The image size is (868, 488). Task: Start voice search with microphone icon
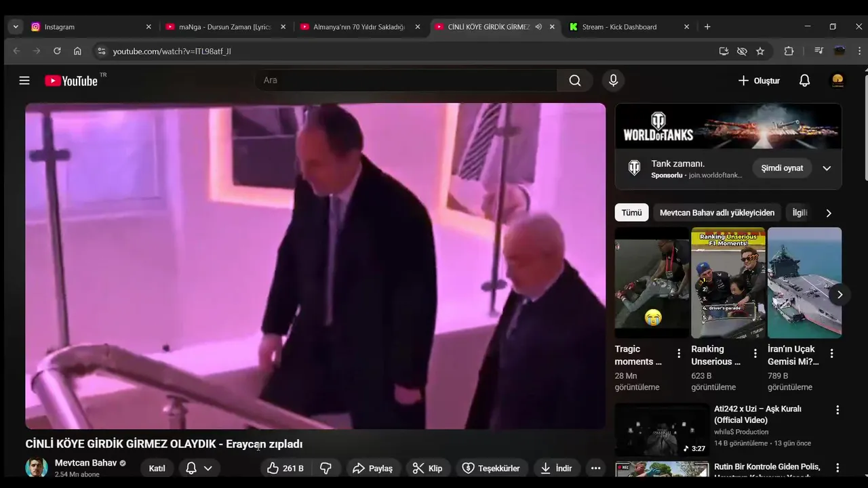pyautogui.click(x=613, y=81)
